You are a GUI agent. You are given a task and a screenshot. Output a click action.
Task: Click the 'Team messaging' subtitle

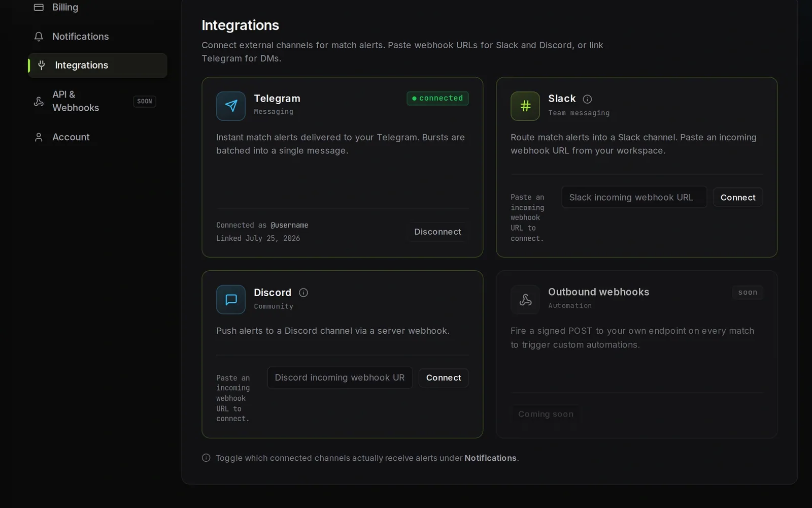point(579,113)
